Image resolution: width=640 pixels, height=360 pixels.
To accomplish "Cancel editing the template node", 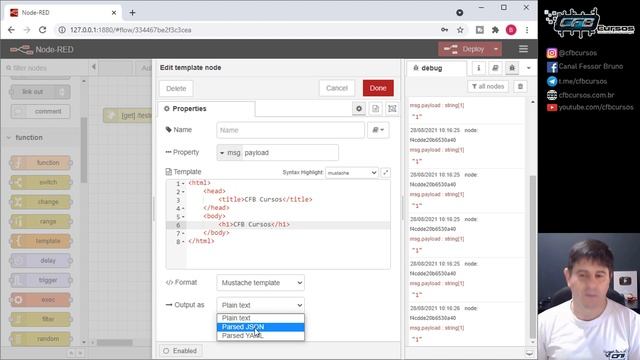I will click(x=337, y=88).
